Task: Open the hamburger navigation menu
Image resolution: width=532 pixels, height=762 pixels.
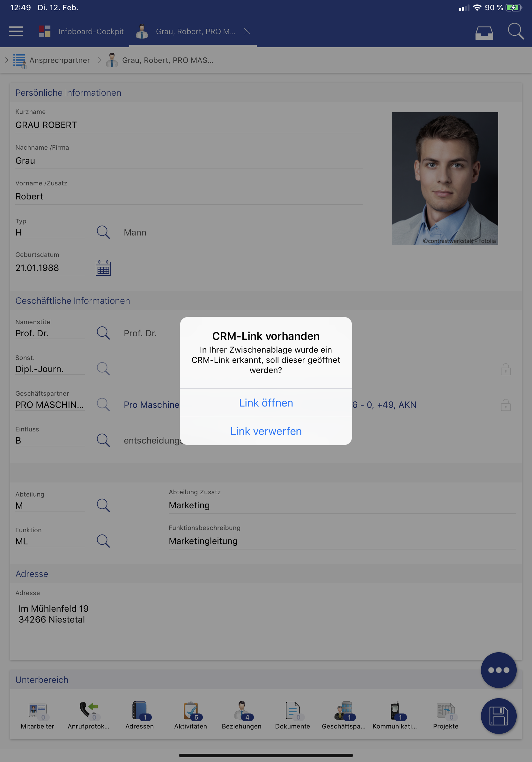Action: click(16, 32)
